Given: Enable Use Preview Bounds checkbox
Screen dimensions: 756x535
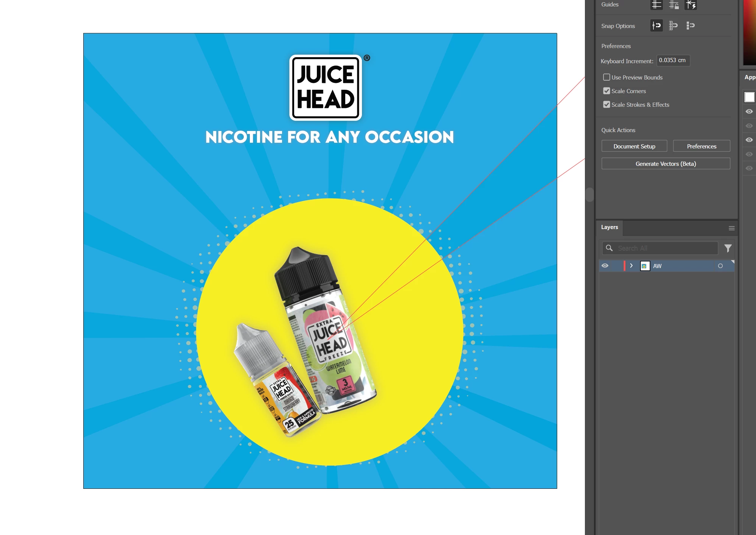Looking at the screenshot, I should 606,77.
